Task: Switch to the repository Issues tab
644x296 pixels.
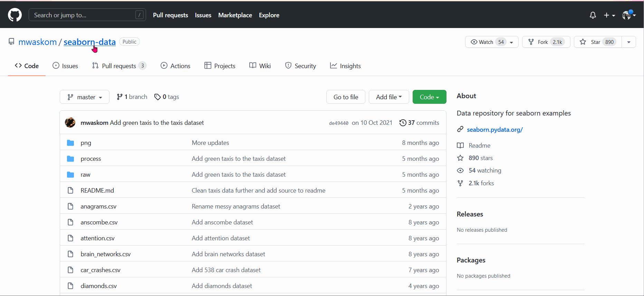Action: pyautogui.click(x=65, y=66)
